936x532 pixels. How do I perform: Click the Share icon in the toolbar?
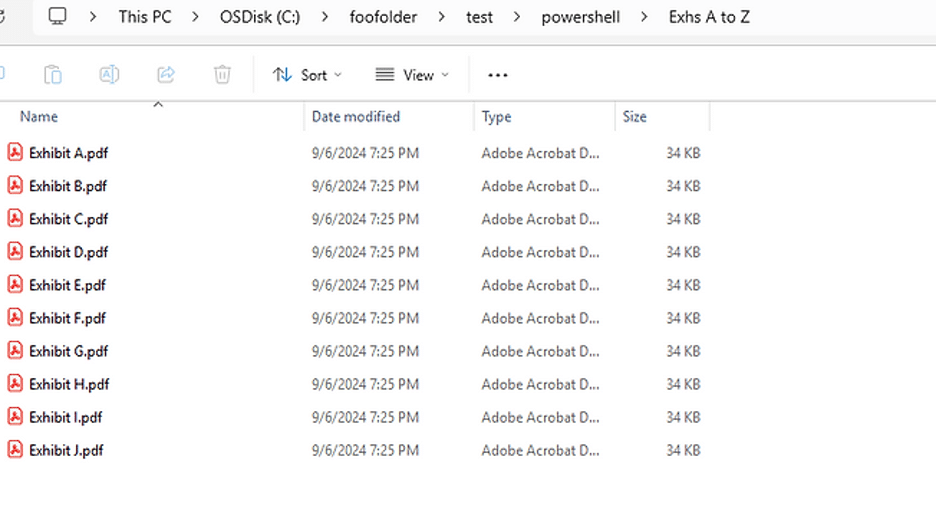pos(166,75)
